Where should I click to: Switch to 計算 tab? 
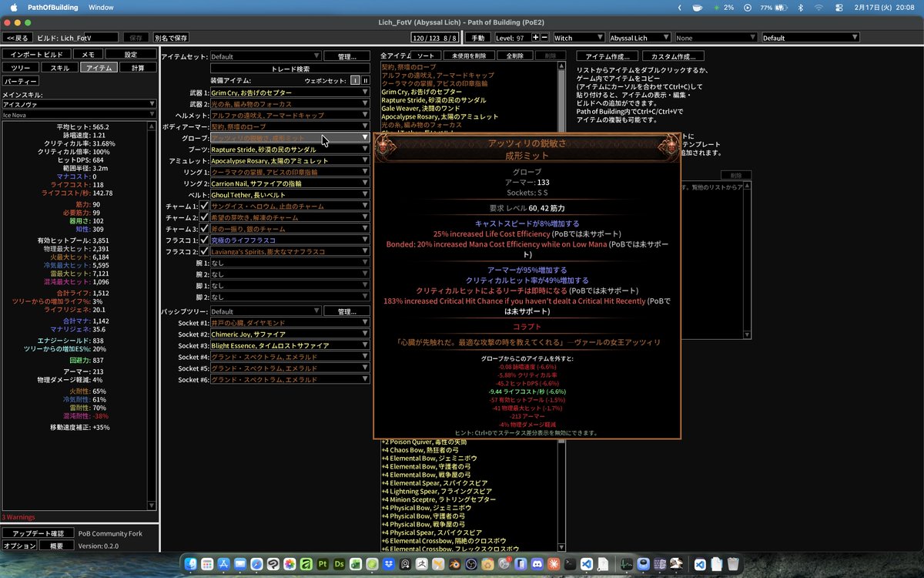coord(138,68)
